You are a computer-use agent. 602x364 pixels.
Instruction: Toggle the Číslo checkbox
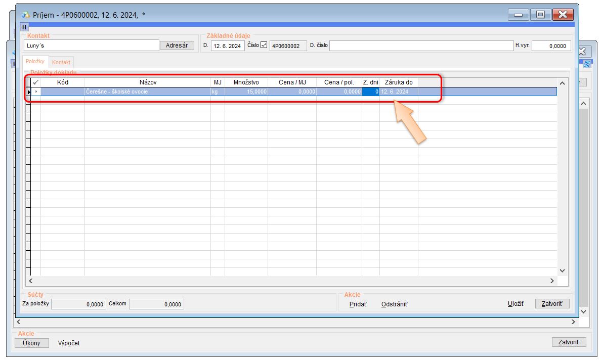tap(264, 45)
